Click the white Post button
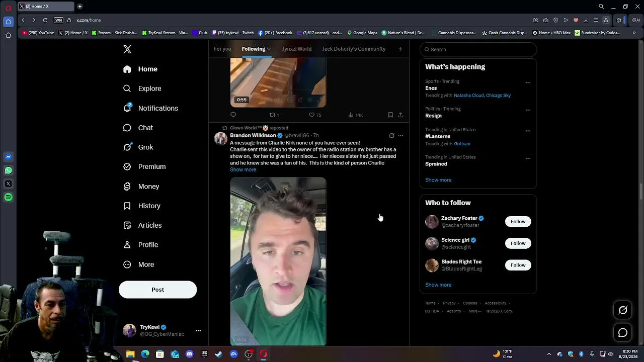This screenshot has height=362, width=644. pos(157,290)
